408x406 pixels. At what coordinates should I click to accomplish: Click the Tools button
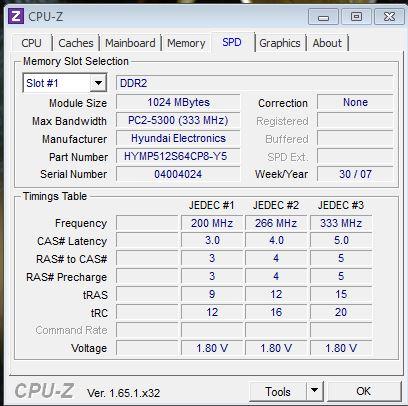(277, 392)
